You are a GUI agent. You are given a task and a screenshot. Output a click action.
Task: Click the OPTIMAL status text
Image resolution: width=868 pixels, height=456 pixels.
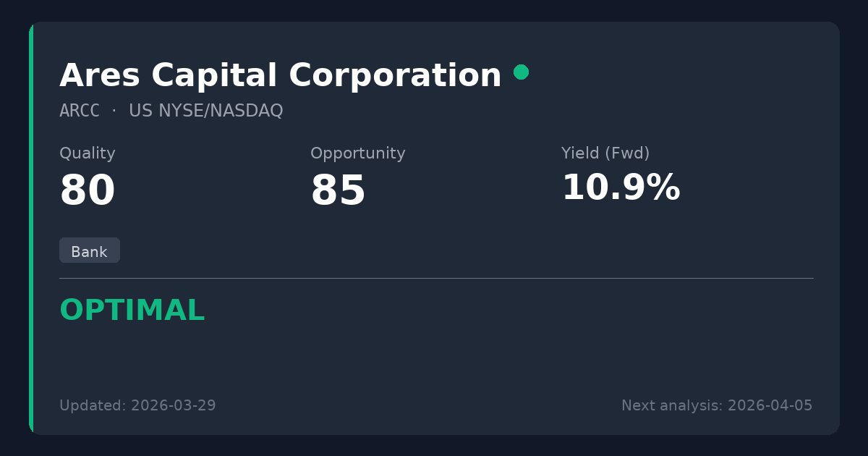click(x=132, y=311)
